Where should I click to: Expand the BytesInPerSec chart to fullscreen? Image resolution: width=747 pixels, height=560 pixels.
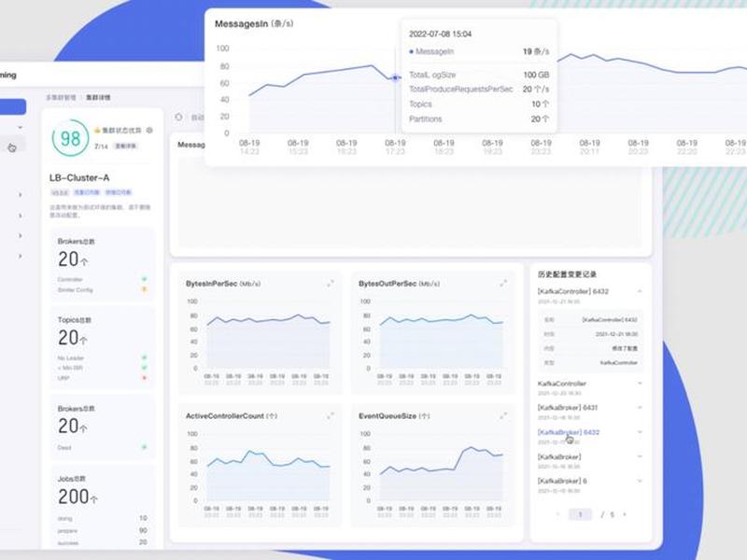pos(331,284)
